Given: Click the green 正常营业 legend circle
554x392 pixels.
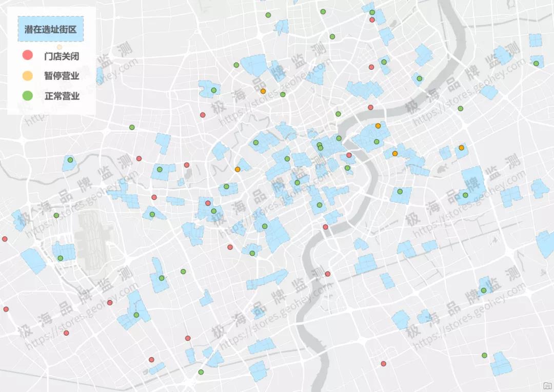Looking at the screenshot, I should (x=28, y=95).
